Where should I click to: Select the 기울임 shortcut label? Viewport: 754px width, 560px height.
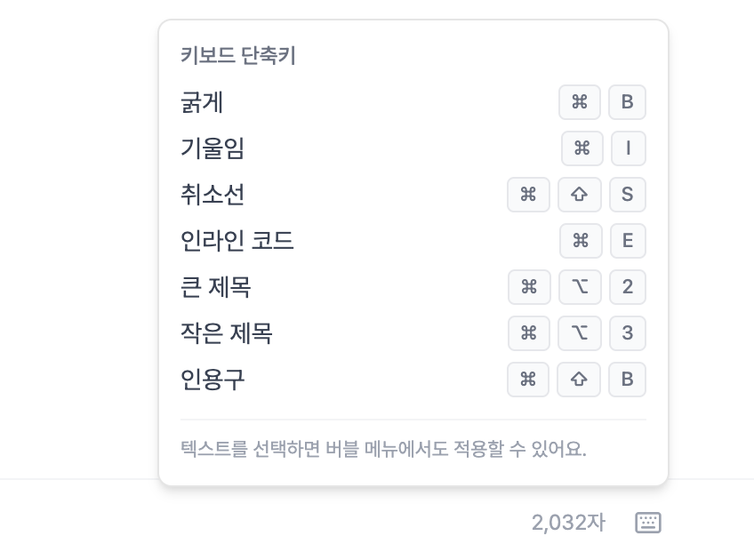point(213,148)
